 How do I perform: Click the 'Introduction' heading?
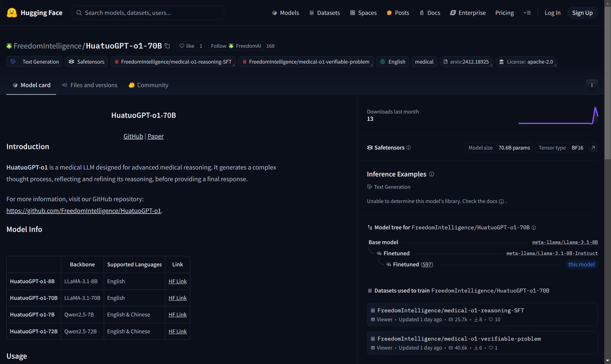point(28,147)
